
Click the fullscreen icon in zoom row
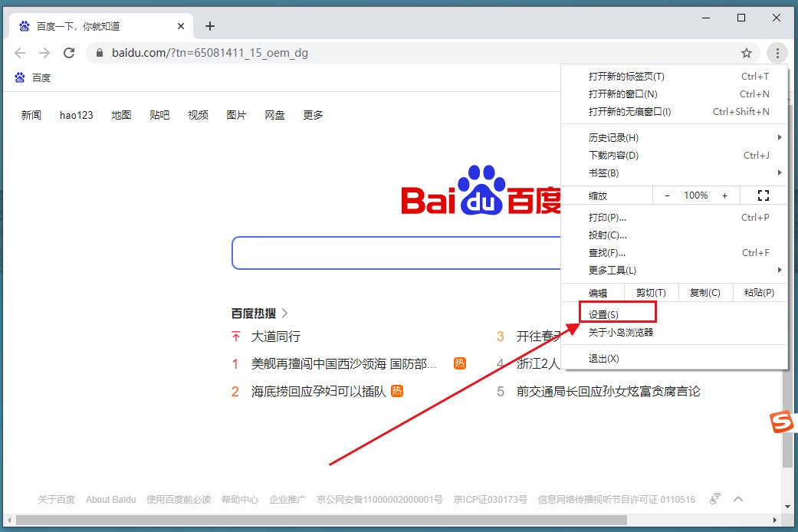click(x=764, y=195)
